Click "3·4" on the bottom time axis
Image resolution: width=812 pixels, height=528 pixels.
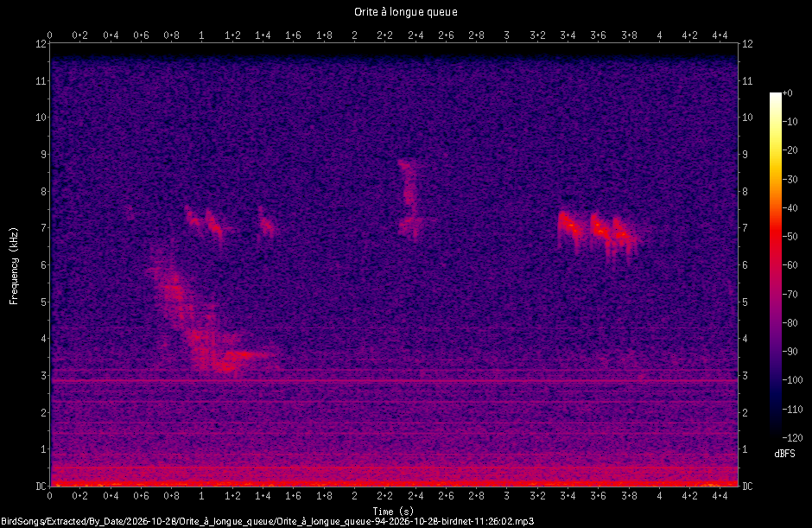[568, 496]
